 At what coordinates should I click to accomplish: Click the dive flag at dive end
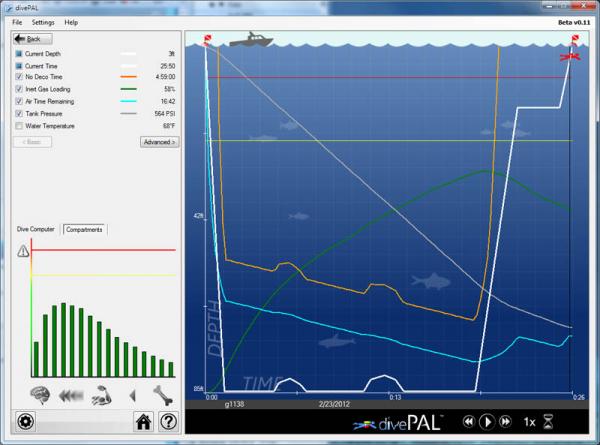[575, 39]
